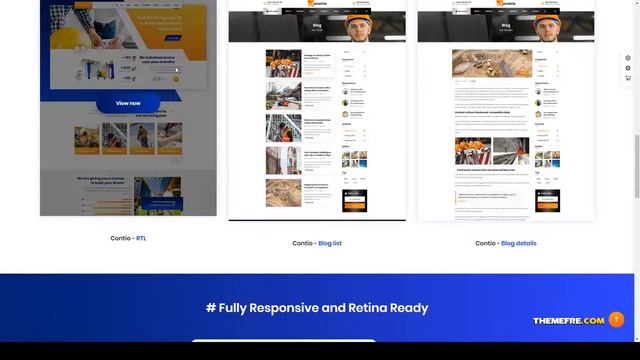
Task: Click the middle globe icon in the side widget
Action: 628,68
